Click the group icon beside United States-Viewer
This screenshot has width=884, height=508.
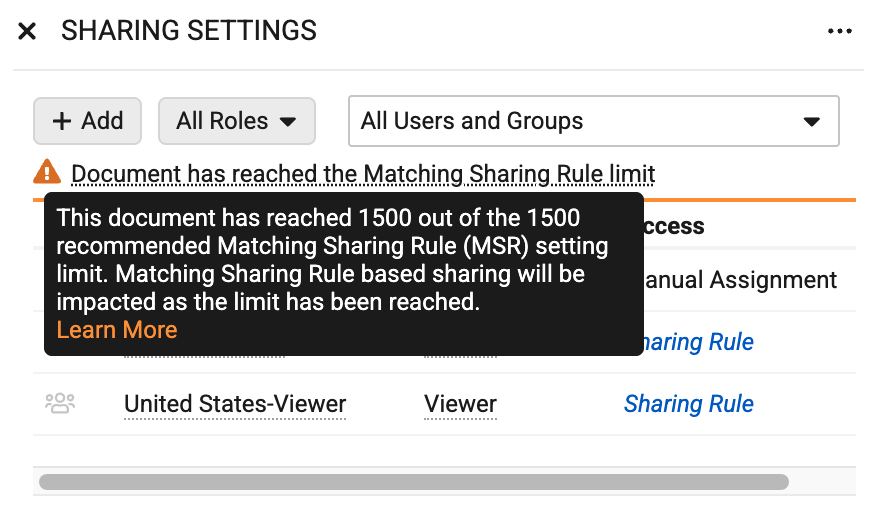coord(60,404)
